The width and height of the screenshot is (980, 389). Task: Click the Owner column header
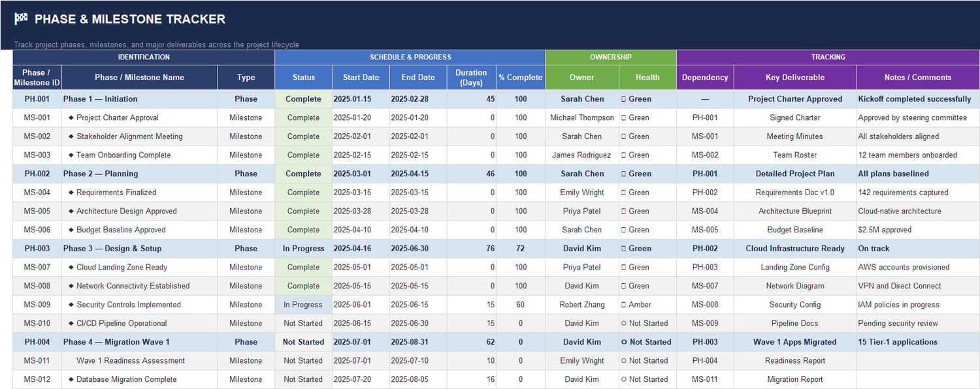(x=581, y=77)
